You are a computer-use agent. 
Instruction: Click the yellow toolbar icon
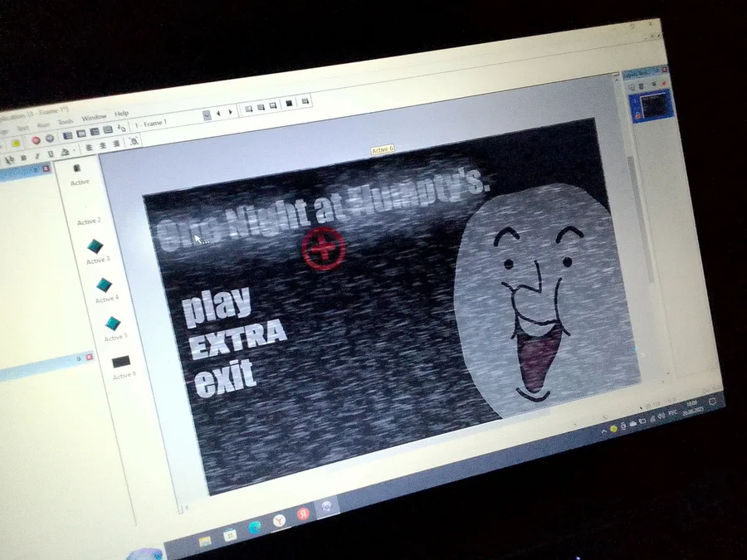tap(16, 143)
